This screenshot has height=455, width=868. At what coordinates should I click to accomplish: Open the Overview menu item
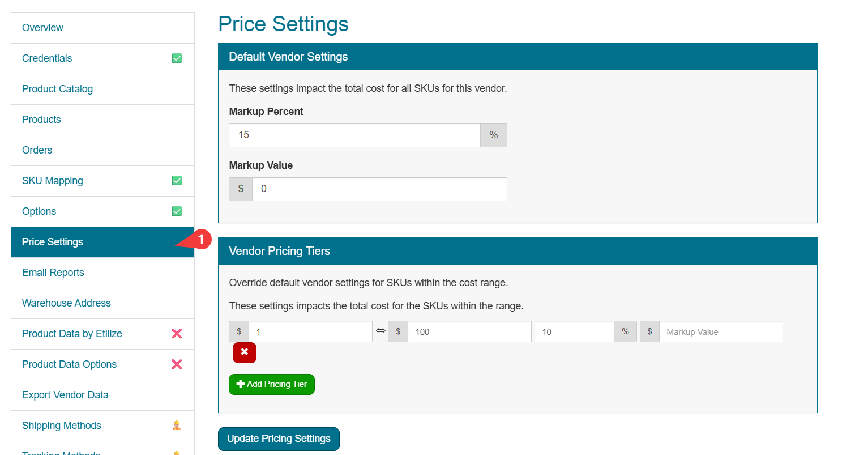coord(42,28)
